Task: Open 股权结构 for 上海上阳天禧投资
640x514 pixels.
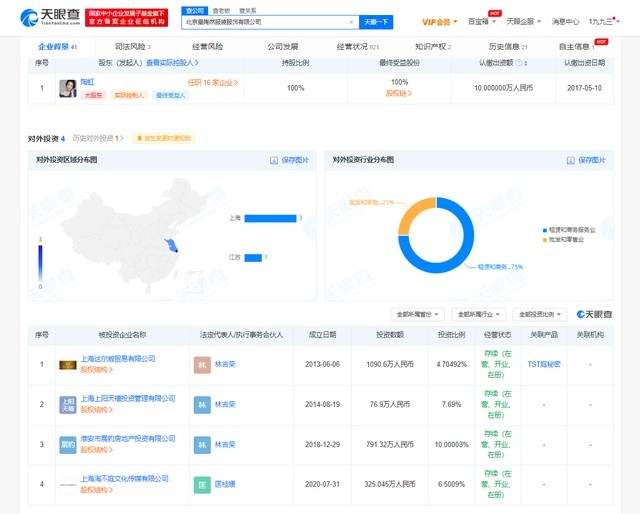Action: coord(96,409)
